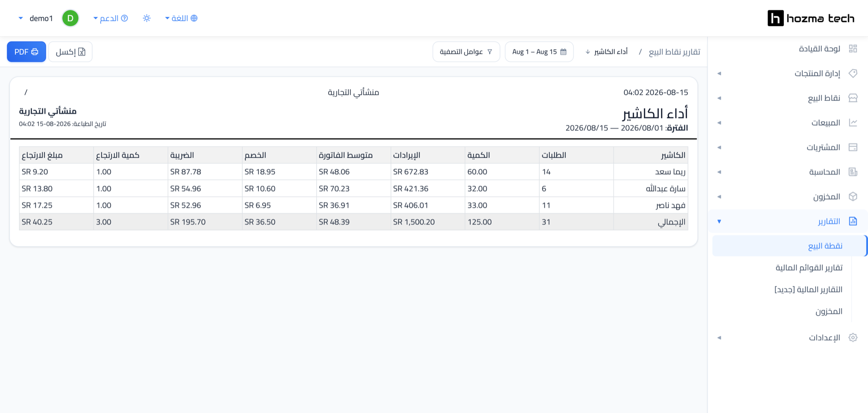Toggle the sun theme icon
This screenshot has height=413, width=868.
point(146,18)
